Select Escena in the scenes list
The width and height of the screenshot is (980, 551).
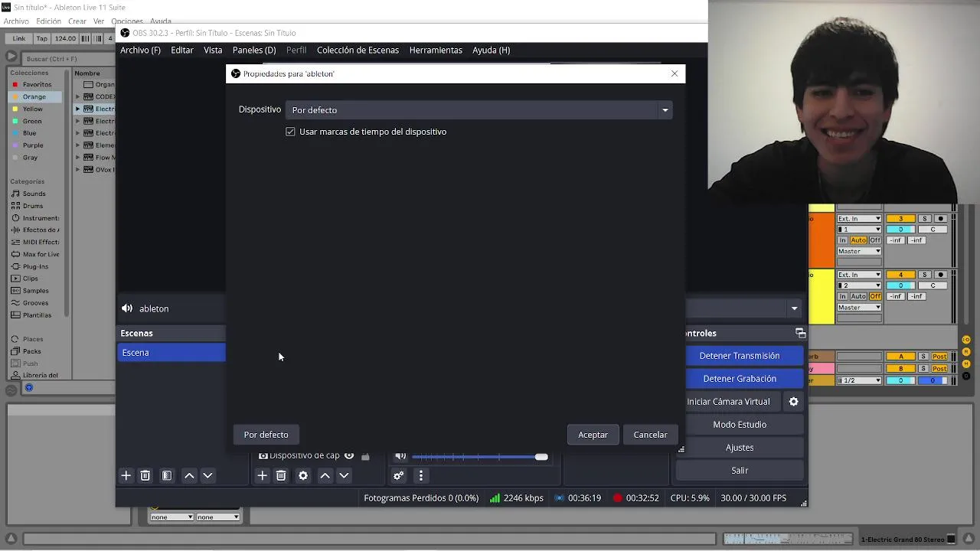(x=171, y=353)
